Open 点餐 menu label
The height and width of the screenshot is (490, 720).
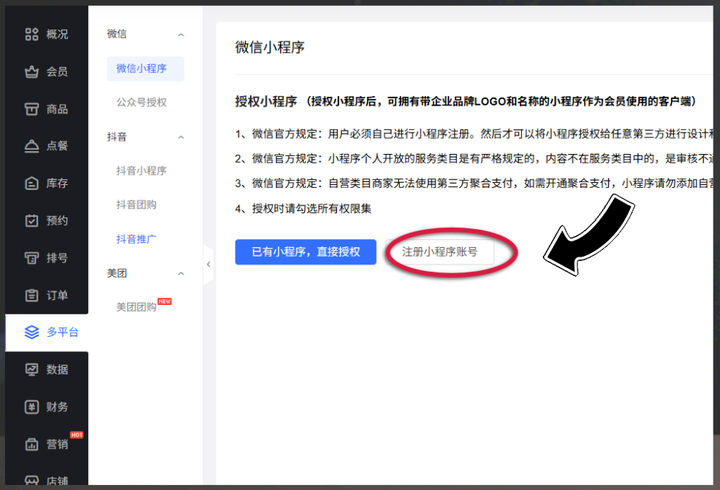click(57, 146)
